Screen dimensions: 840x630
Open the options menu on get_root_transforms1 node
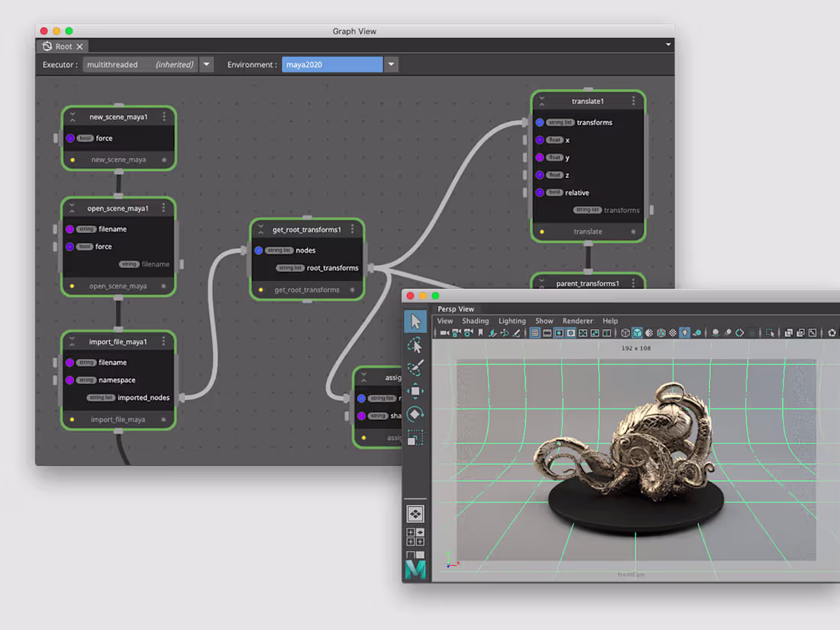click(352, 228)
